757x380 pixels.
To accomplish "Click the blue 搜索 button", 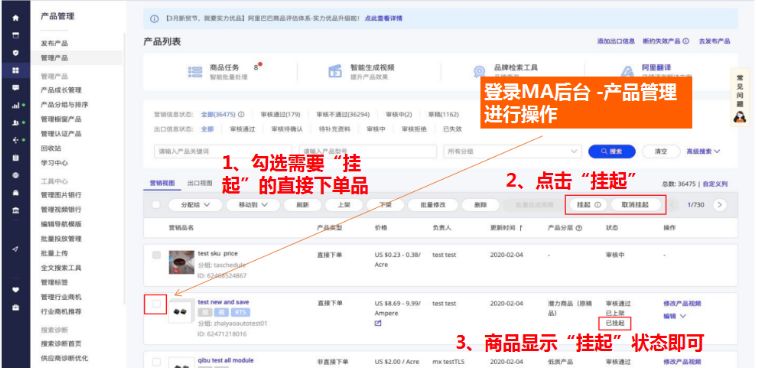I will point(612,152).
